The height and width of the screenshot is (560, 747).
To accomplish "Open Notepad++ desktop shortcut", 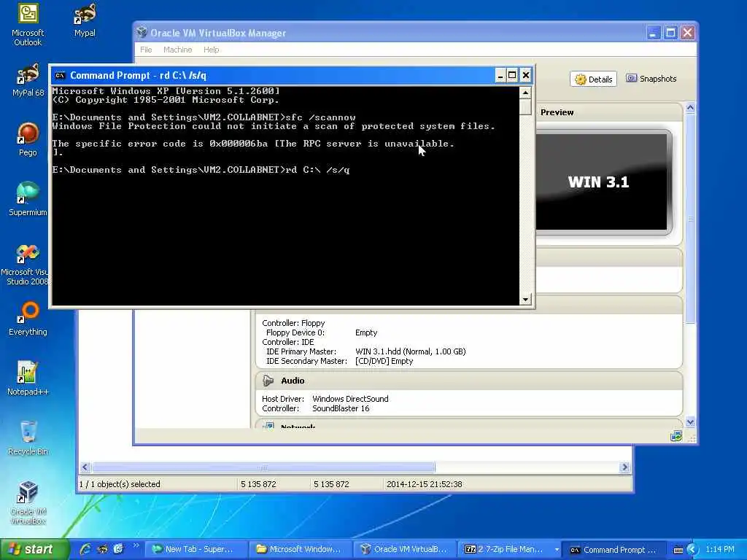I will click(28, 378).
